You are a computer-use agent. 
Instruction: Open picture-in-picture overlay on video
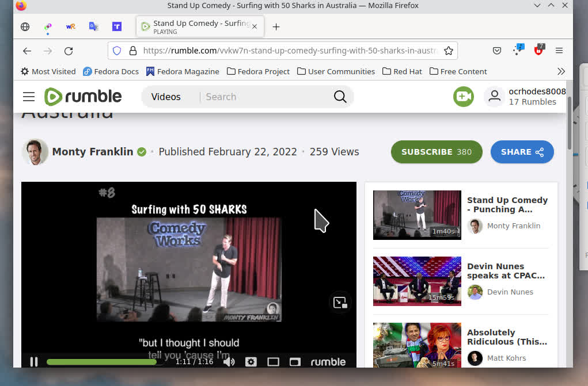340,303
